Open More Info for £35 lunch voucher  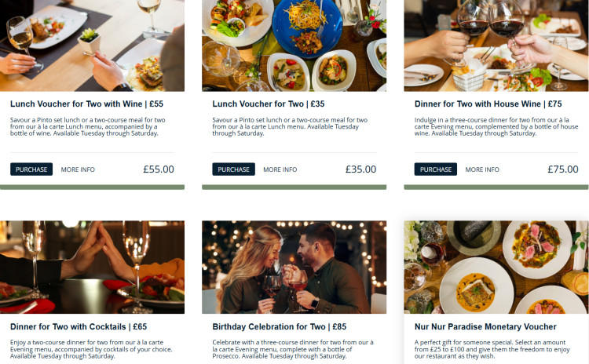pos(280,169)
